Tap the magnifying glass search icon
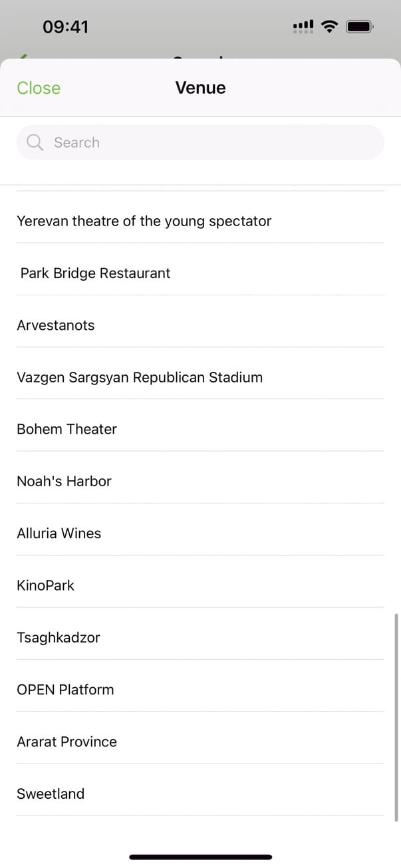The height and width of the screenshot is (868, 401). [x=35, y=142]
